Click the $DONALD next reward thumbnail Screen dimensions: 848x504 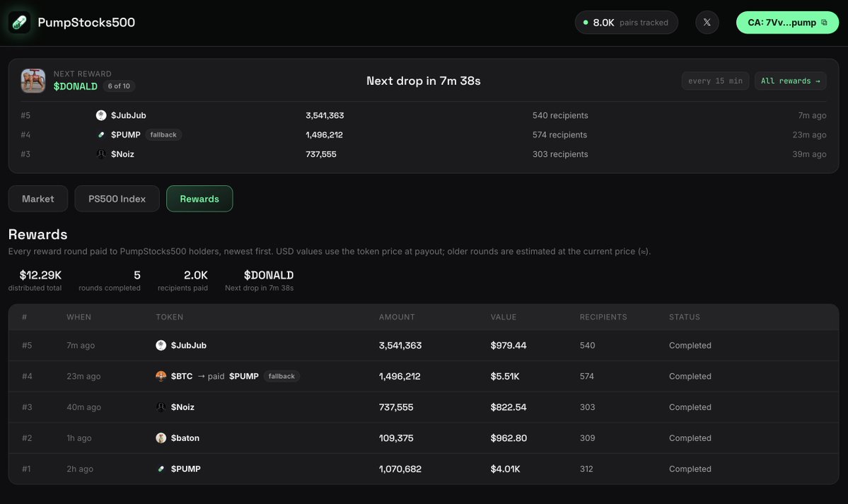(x=33, y=81)
